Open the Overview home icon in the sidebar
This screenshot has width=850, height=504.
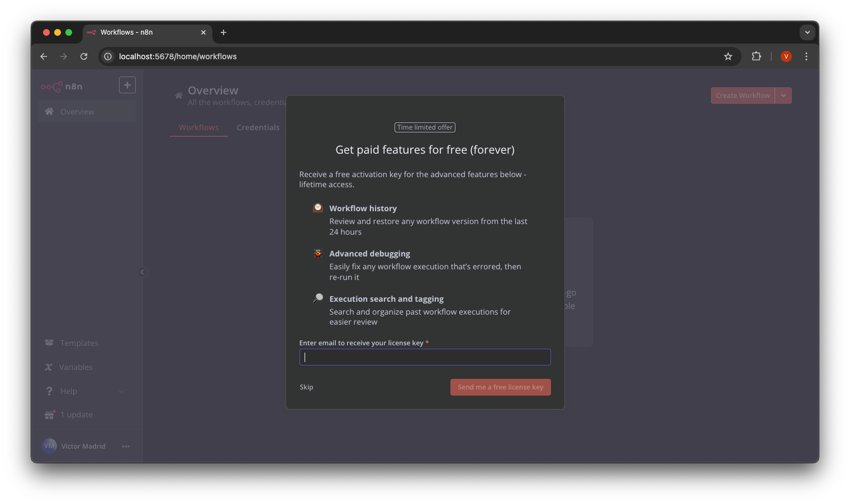tap(49, 112)
